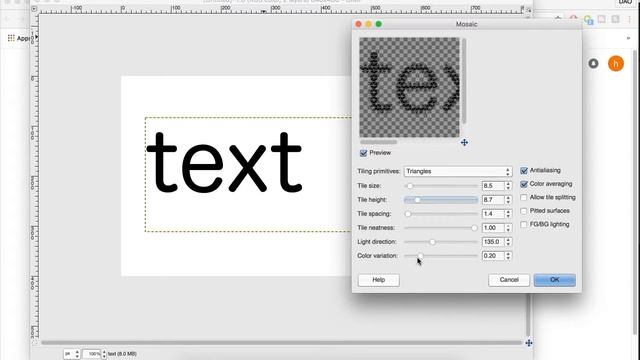Viewport: 640px width, 360px height.
Task: Click the Tile spacing value field
Action: pyautogui.click(x=493, y=214)
